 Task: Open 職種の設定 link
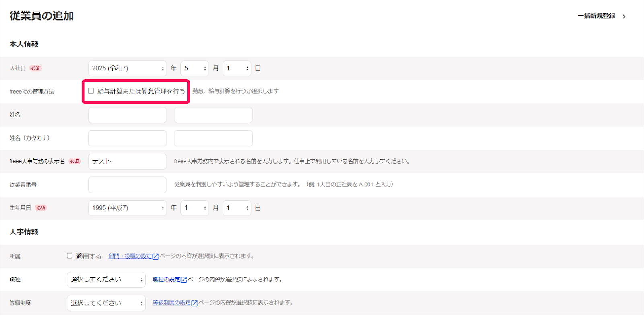tap(166, 279)
